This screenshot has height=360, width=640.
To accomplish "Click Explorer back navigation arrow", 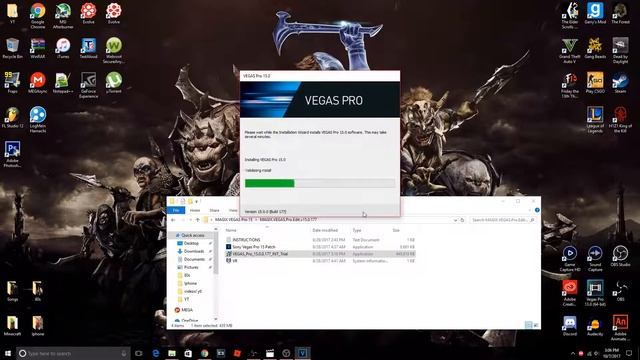I will coord(173,220).
